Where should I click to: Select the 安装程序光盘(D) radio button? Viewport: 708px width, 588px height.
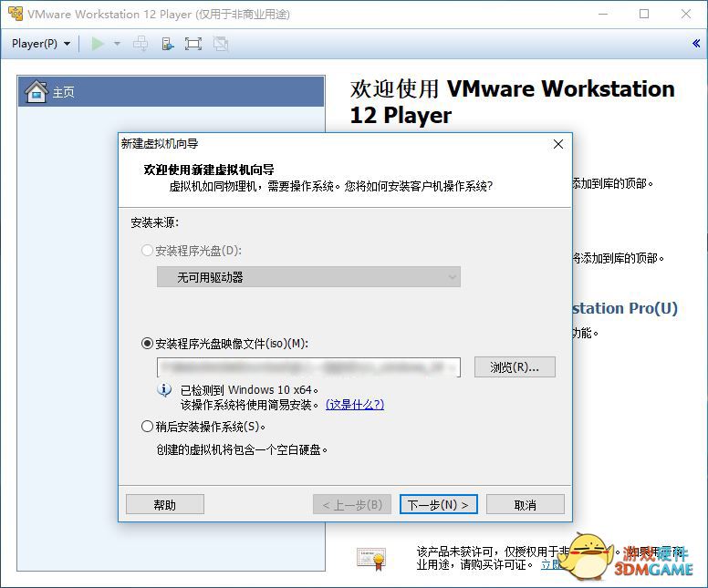click(x=147, y=250)
